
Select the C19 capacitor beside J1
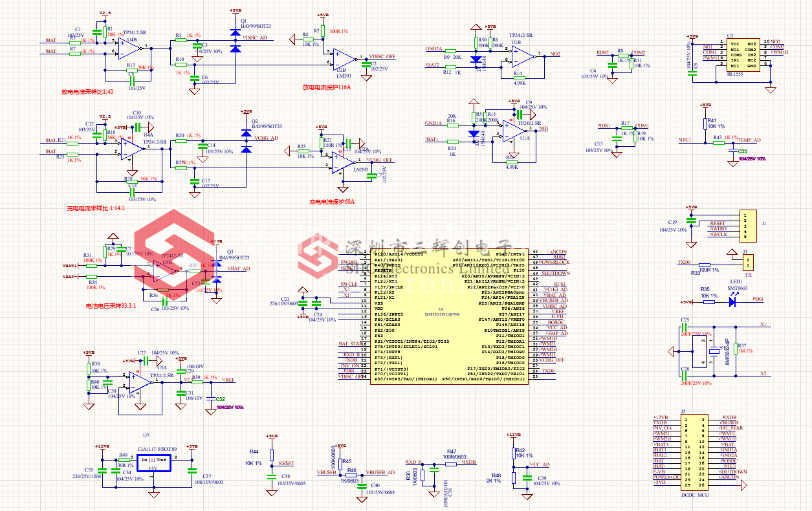pyautogui.click(x=691, y=221)
